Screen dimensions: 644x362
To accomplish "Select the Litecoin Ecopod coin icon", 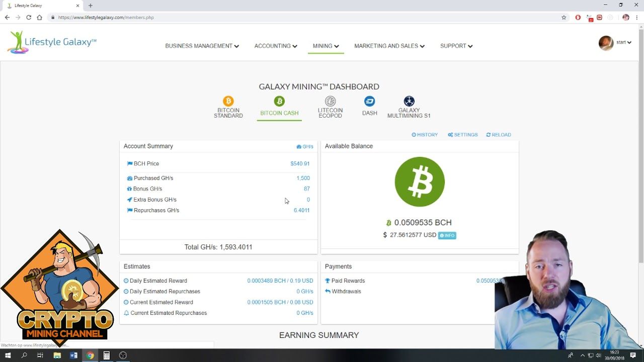I will pos(330,102).
